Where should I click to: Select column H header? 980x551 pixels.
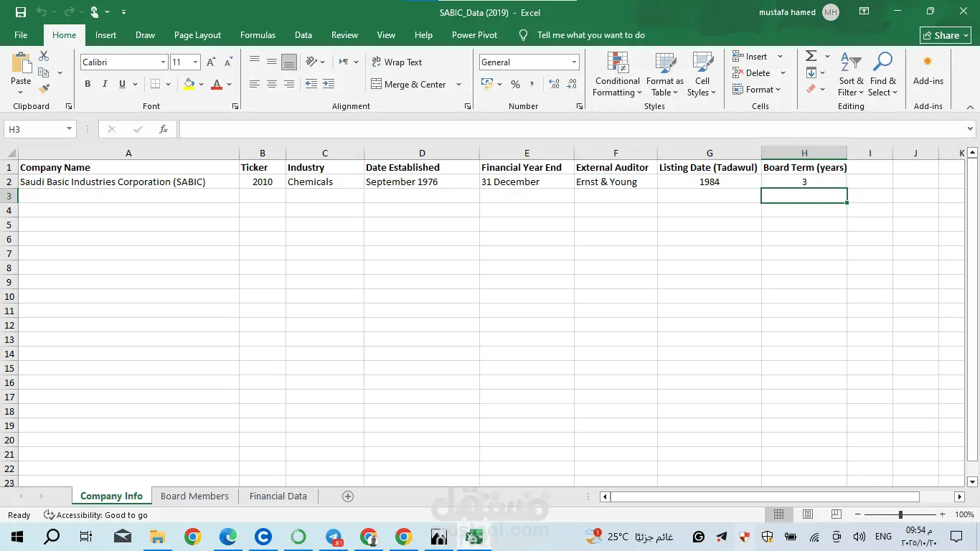tap(804, 153)
